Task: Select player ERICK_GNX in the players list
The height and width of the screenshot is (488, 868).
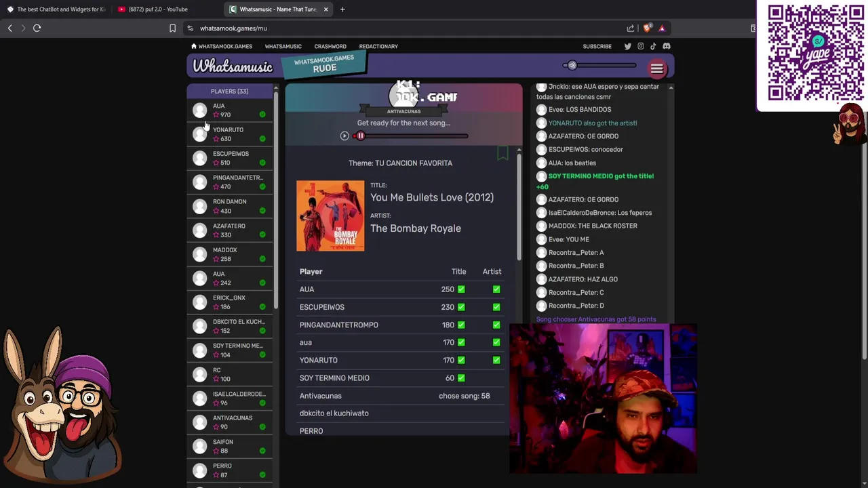Action: [229, 302]
